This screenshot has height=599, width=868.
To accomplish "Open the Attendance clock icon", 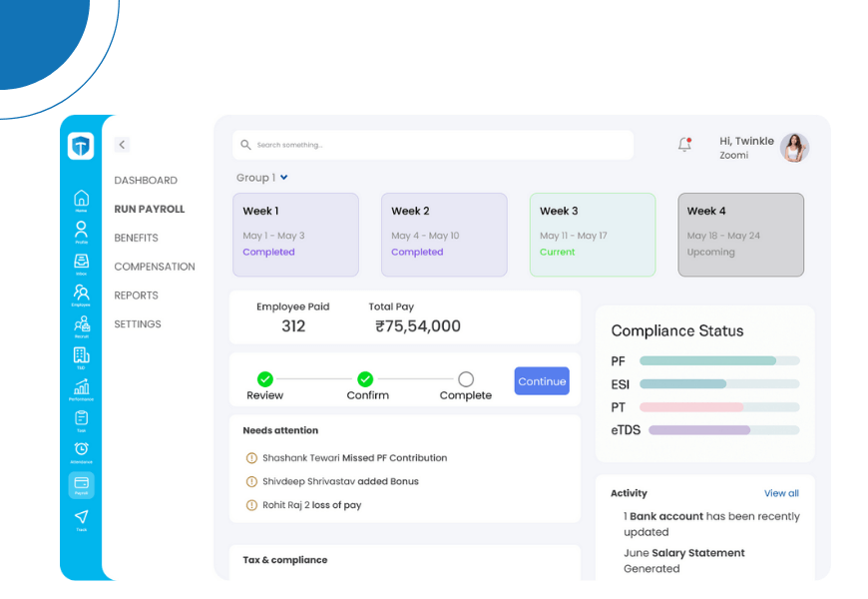I will click(81, 450).
